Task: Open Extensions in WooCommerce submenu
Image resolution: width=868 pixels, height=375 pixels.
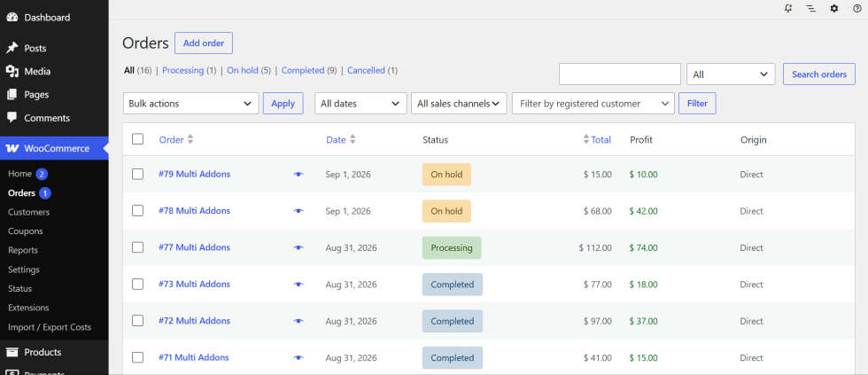Action: (x=28, y=308)
